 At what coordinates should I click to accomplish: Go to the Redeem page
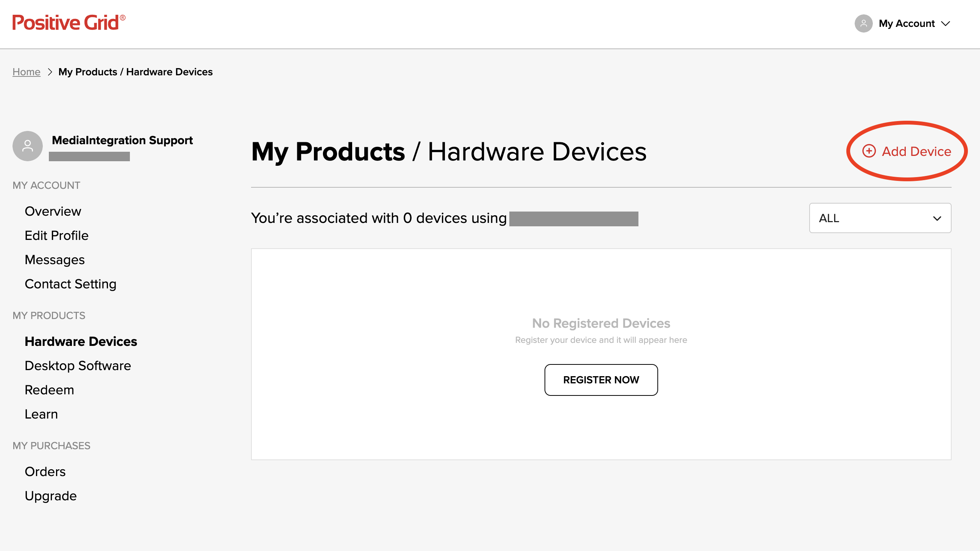click(x=50, y=390)
